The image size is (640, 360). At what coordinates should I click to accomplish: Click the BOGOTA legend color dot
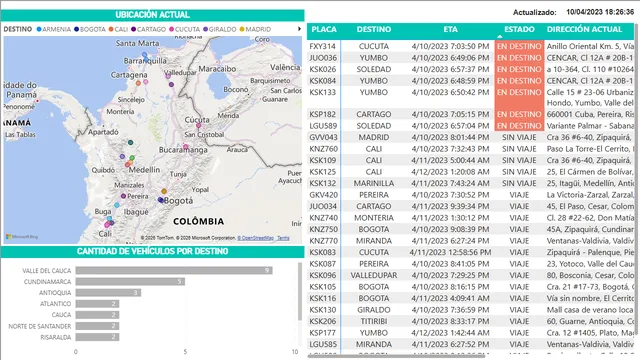(76, 29)
